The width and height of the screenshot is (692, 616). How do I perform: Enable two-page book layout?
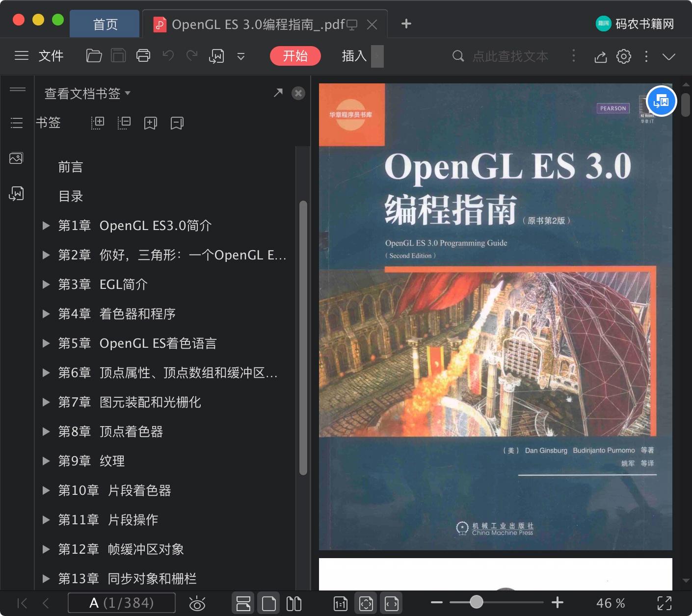pyautogui.click(x=294, y=603)
